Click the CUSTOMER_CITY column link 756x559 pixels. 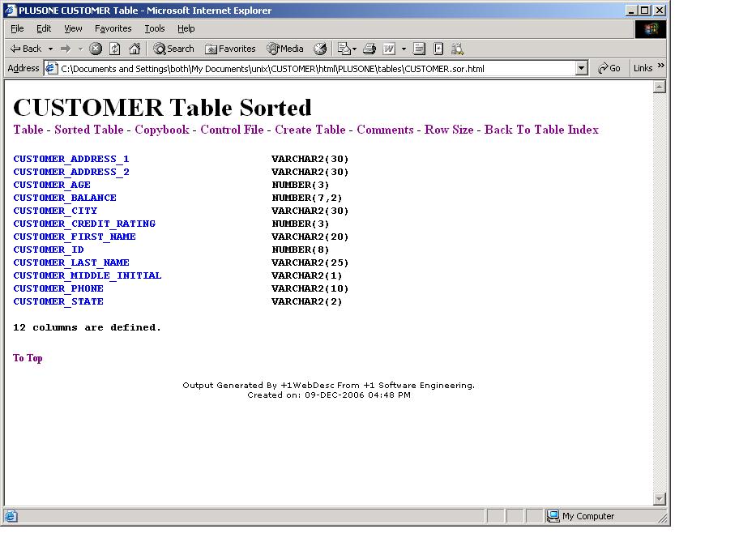pyautogui.click(x=55, y=211)
